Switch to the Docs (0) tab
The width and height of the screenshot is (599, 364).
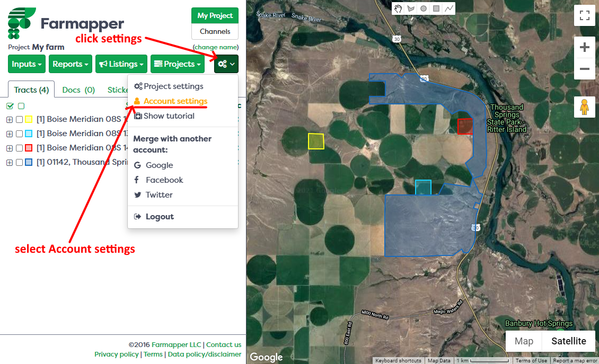click(x=78, y=90)
